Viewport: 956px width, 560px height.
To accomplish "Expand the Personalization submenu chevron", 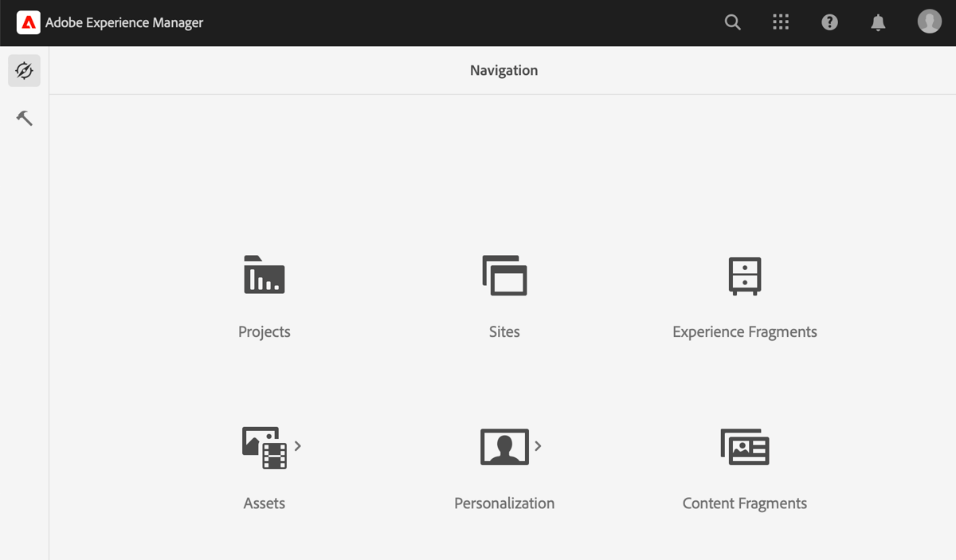I will point(538,447).
